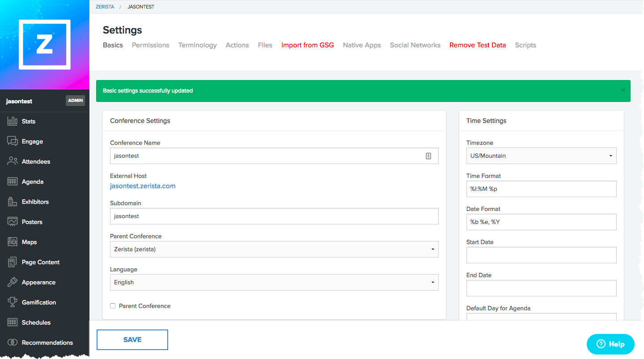Click the Recommendations rings icon
644x359 pixels.
(x=13, y=342)
